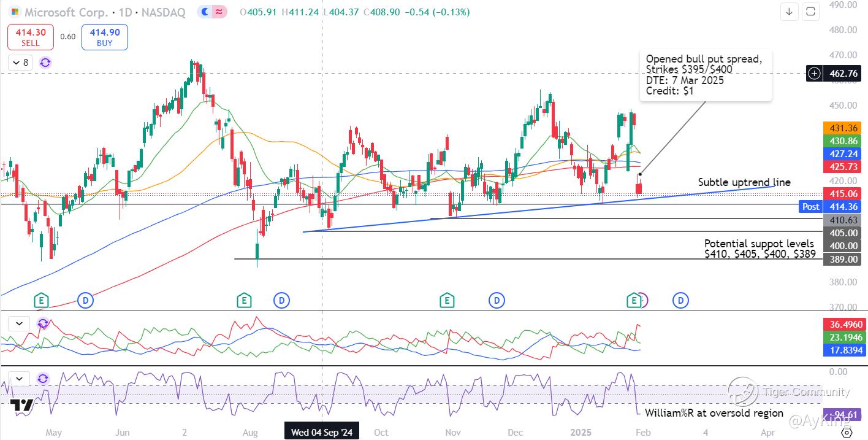Click the dividend D marker after Aug
Viewport: 868px width, 440px height.
click(281, 300)
